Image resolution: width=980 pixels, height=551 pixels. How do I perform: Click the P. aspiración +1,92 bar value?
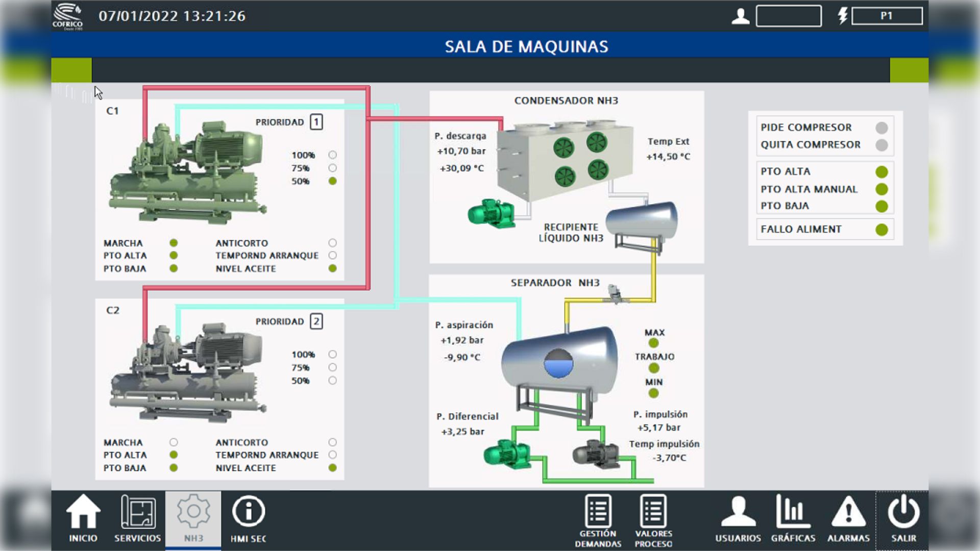(462, 341)
